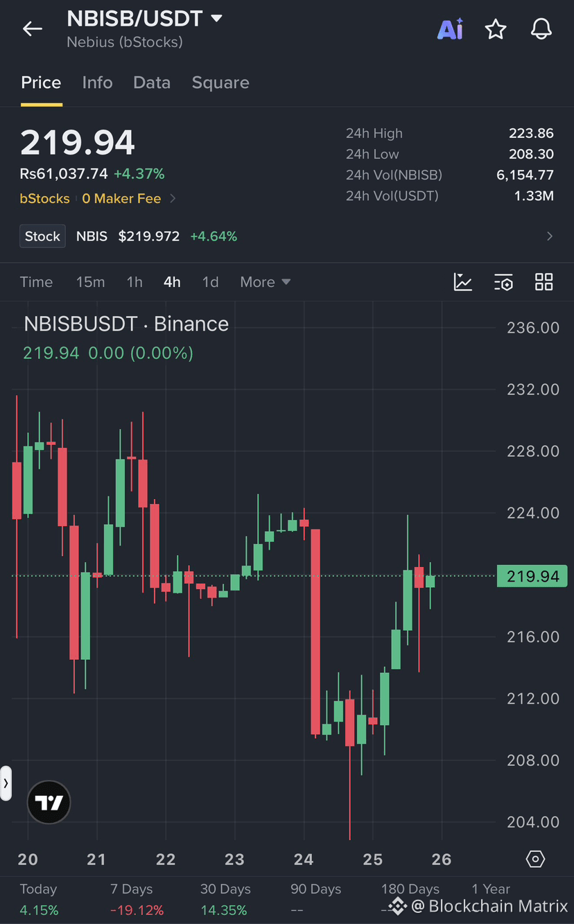Tap the 24h High value 223.86

pyautogui.click(x=531, y=134)
